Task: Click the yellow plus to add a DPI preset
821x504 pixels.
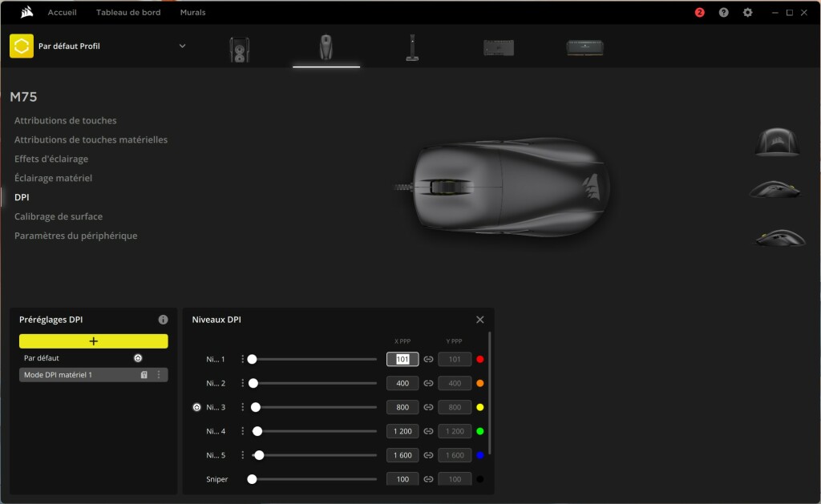Action: click(x=93, y=341)
